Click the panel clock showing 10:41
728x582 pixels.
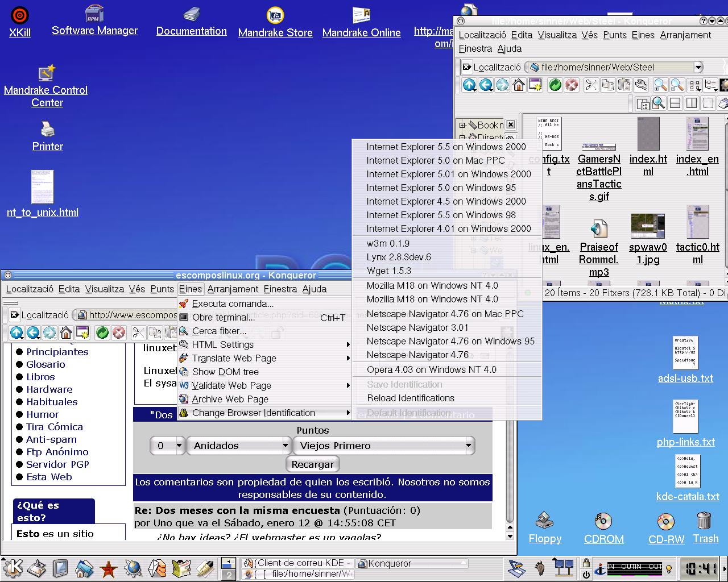click(700, 568)
